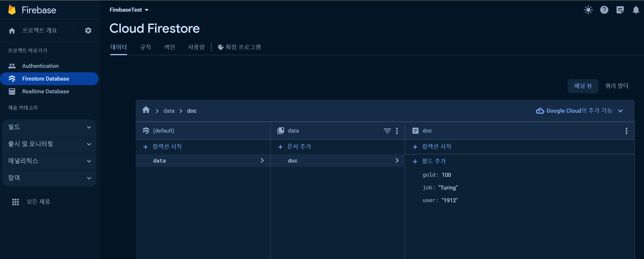
Task: Click the (default) database icon
Action: point(146,131)
